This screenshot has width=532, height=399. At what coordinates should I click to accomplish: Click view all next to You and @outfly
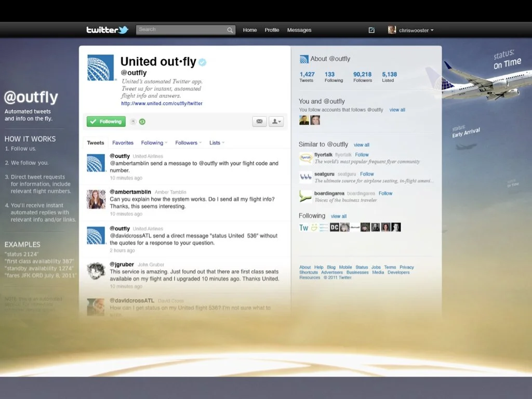397,110
